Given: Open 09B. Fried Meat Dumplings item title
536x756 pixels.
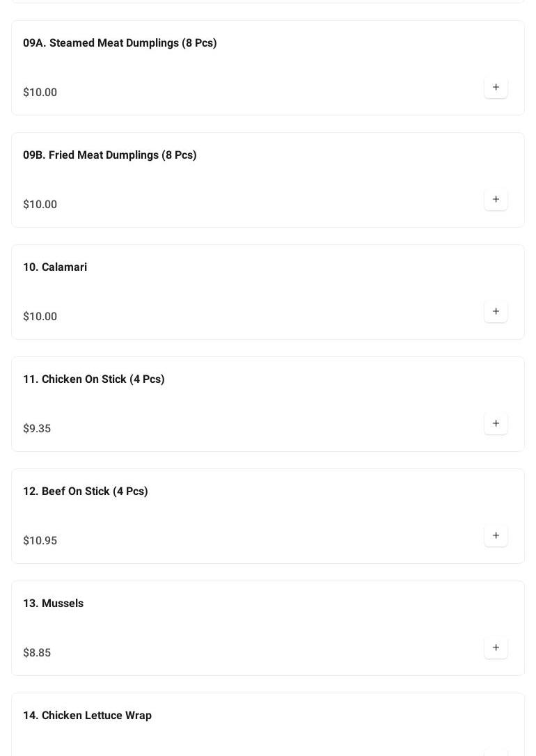Looking at the screenshot, I should (x=110, y=155).
